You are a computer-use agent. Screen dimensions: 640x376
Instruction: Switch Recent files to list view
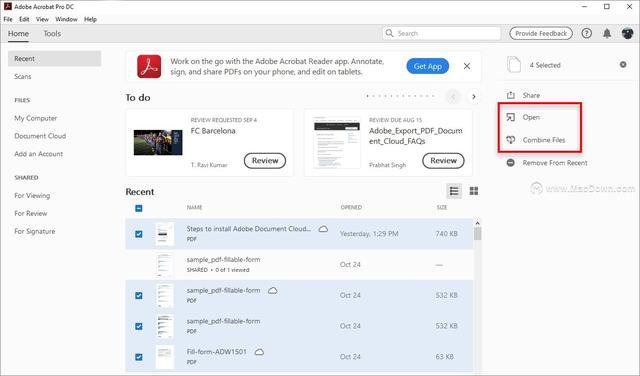454,191
